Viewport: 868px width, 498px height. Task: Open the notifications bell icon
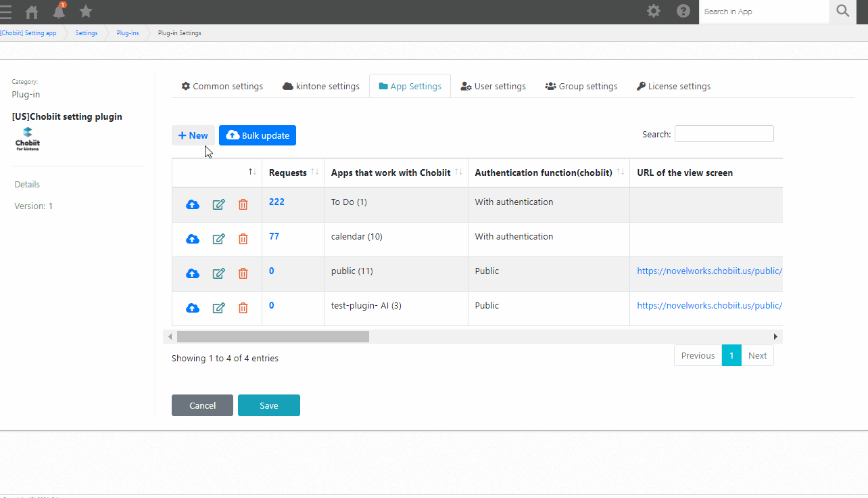[59, 12]
